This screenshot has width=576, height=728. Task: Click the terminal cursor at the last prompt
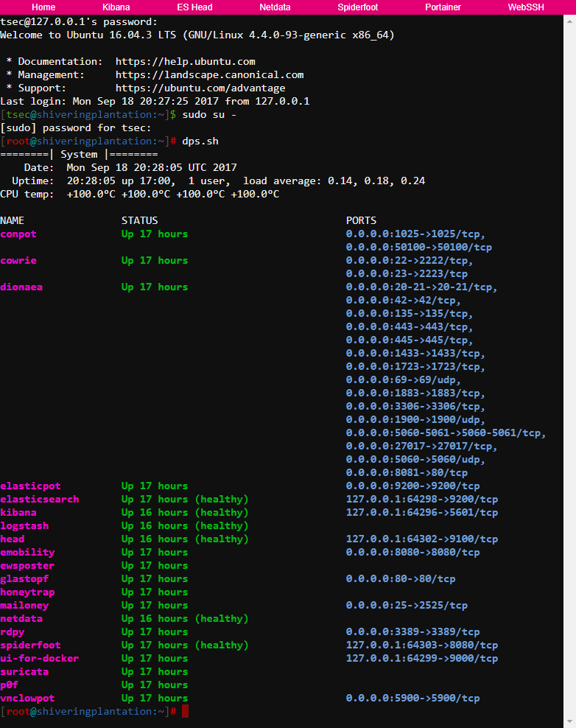coord(186,711)
